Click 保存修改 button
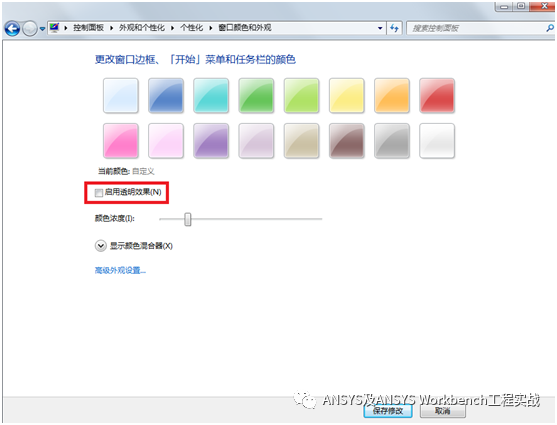 (x=388, y=411)
